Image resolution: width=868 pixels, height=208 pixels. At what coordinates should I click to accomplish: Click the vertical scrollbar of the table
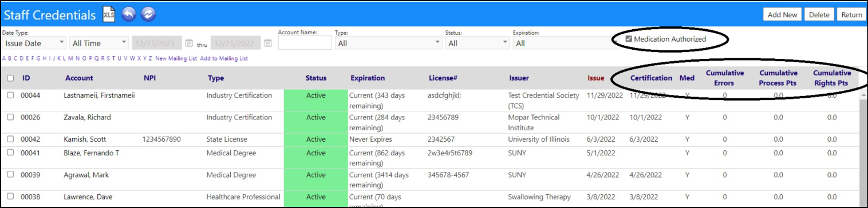pyautogui.click(x=863, y=149)
